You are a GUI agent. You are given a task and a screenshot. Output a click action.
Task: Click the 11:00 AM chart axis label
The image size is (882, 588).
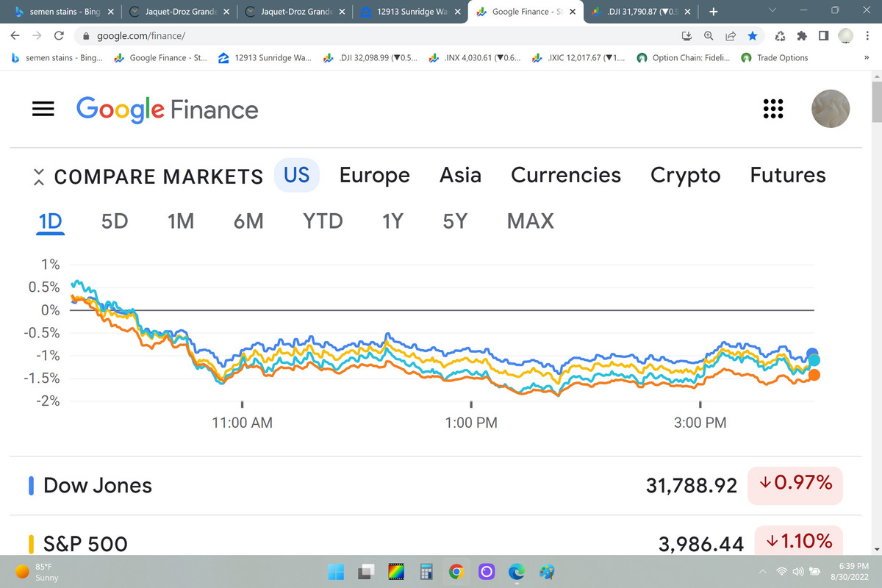pyautogui.click(x=242, y=423)
